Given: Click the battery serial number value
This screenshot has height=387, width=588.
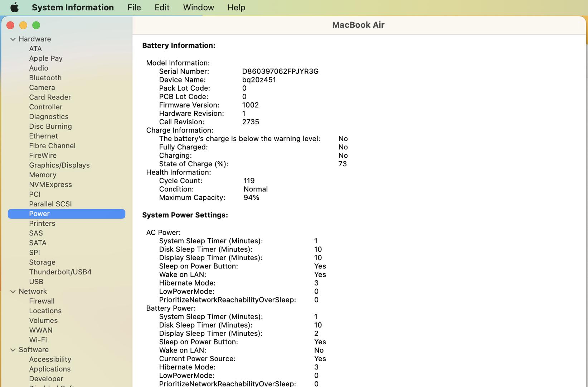Looking at the screenshot, I should click(280, 71).
